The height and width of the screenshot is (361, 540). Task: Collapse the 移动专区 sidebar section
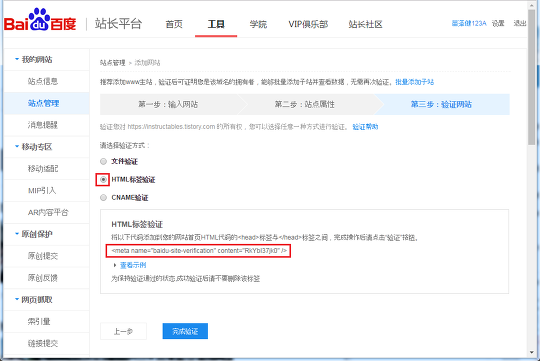point(34,147)
